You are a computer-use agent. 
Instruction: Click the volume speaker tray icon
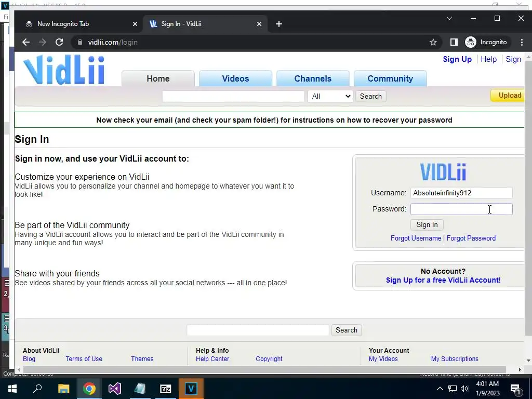(x=464, y=389)
